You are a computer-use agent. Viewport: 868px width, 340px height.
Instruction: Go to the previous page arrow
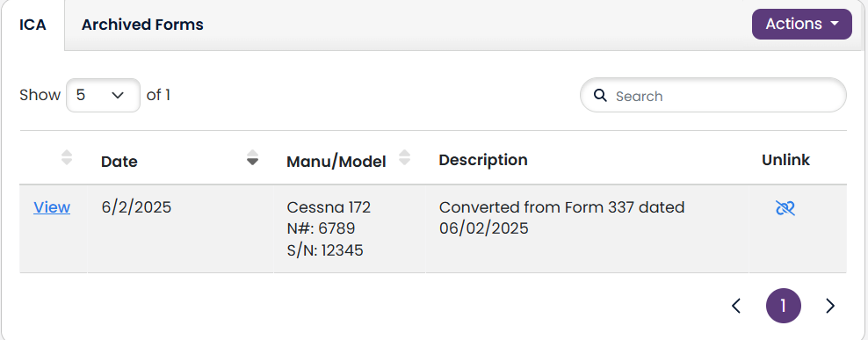coord(735,306)
